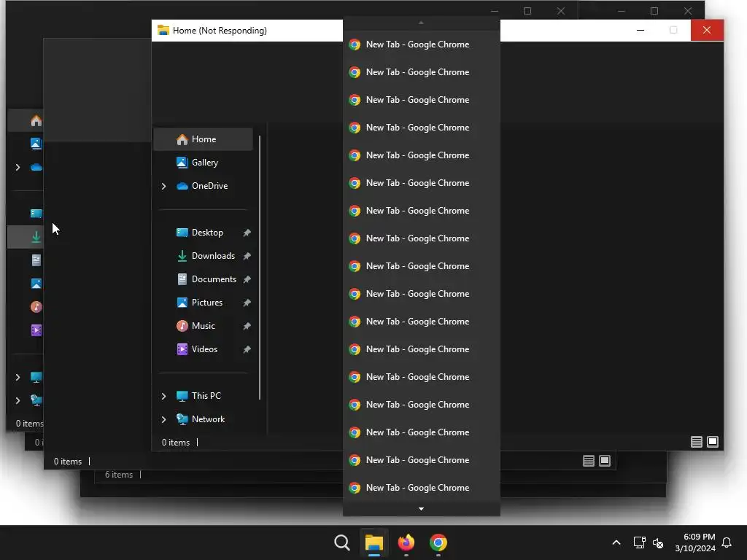Click Desktop icon in the leftmost back window
747x560 pixels.
36,214
